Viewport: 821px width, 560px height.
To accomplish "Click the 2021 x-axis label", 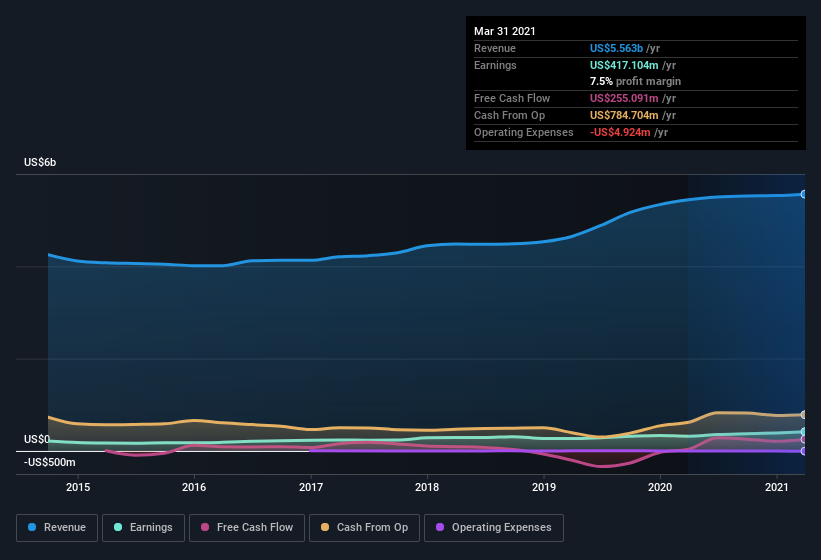I will [777, 487].
